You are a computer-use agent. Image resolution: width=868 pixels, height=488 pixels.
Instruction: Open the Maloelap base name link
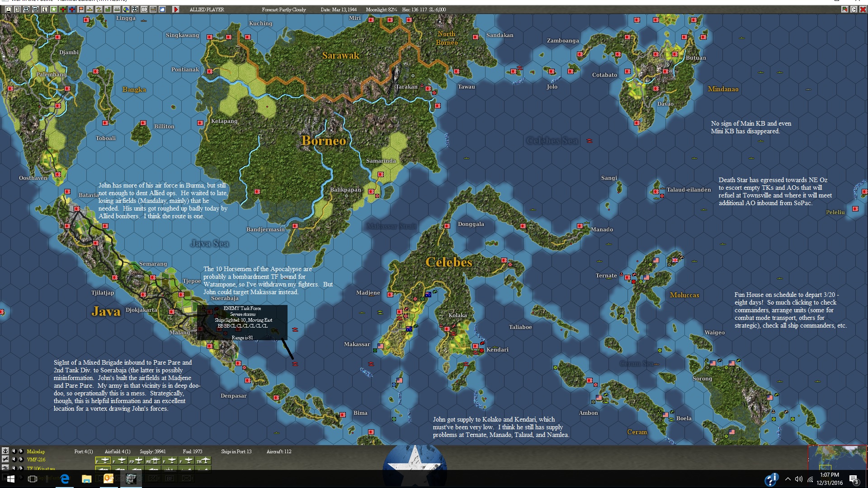(x=36, y=451)
